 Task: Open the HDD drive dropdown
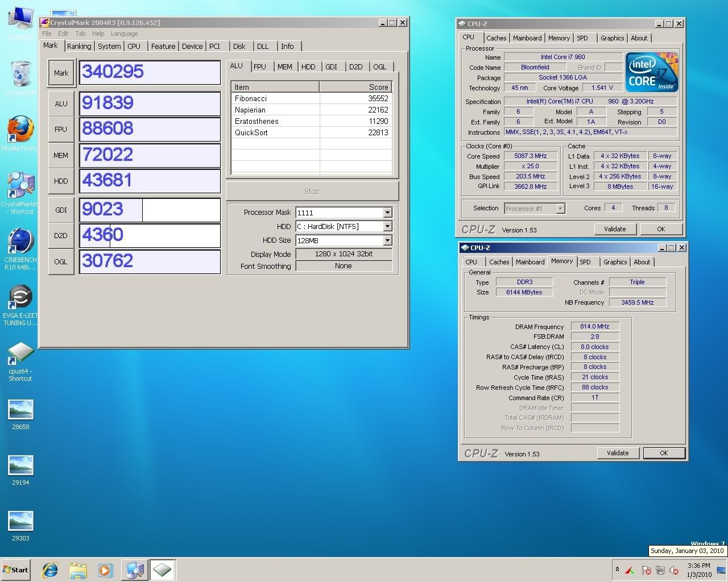pyautogui.click(x=387, y=227)
